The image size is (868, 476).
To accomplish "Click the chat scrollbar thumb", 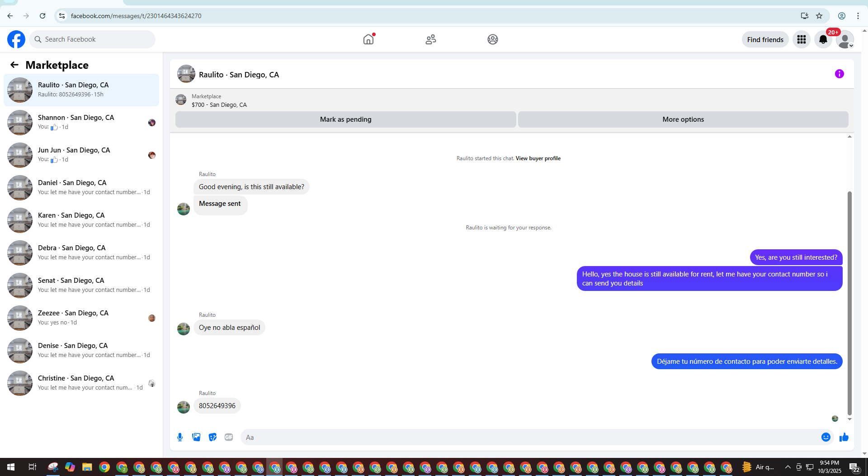I will (x=849, y=303).
